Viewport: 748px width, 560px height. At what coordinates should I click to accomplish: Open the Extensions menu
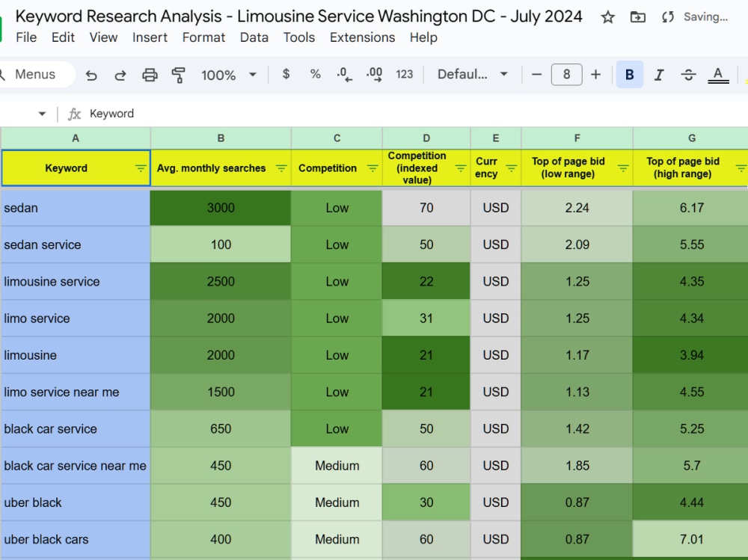click(x=363, y=37)
